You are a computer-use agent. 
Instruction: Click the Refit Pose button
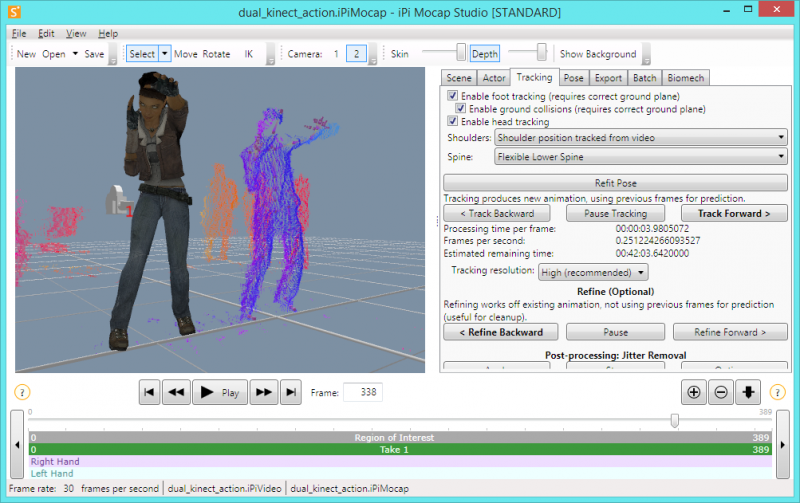click(x=615, y=183)
